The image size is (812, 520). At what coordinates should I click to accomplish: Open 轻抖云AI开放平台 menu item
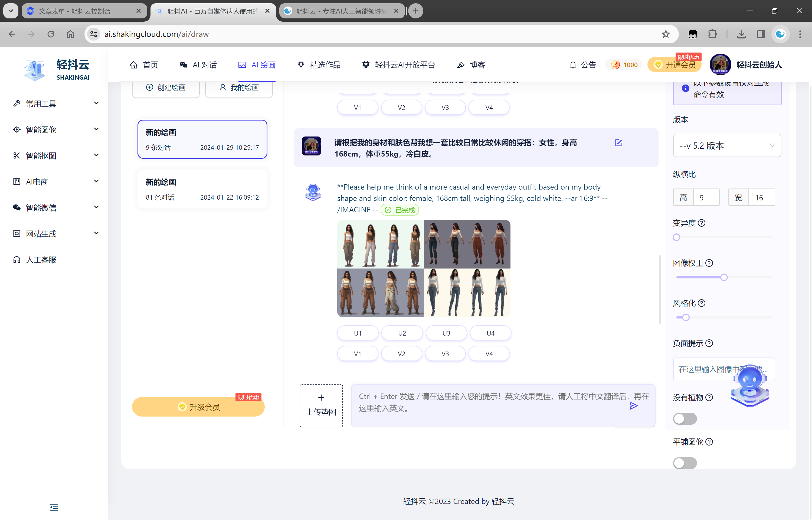coord(399,64)
